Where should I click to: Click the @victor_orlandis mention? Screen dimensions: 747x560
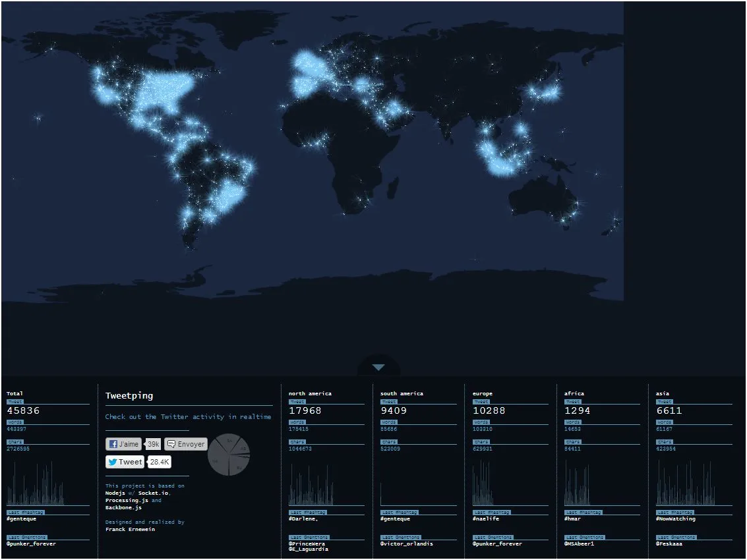pos(406,544)
